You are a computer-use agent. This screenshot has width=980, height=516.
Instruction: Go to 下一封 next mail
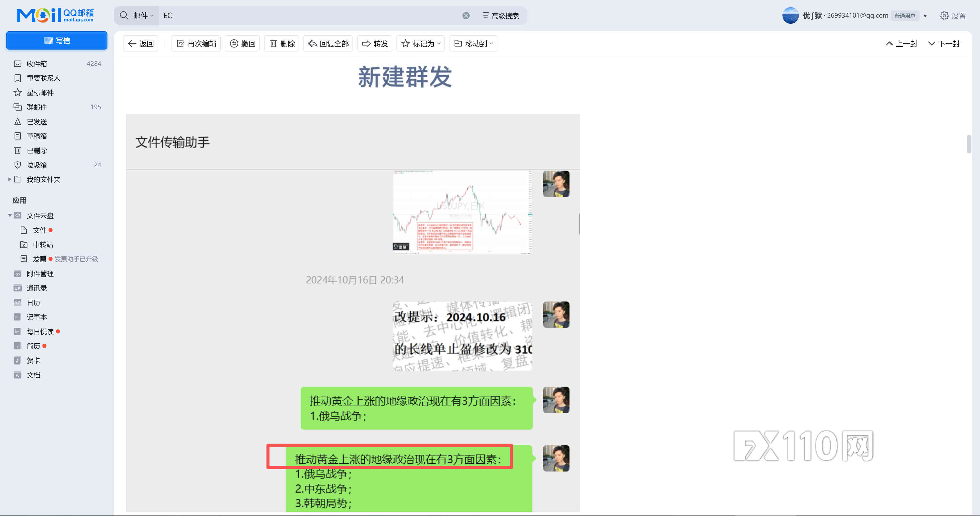click(x=944, y=44)
